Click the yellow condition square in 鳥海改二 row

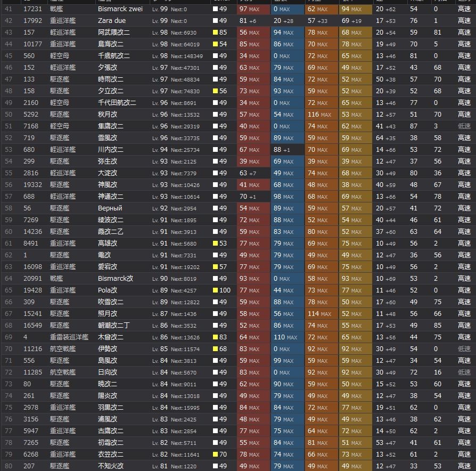pyautogui.click(x=215, y=44)
